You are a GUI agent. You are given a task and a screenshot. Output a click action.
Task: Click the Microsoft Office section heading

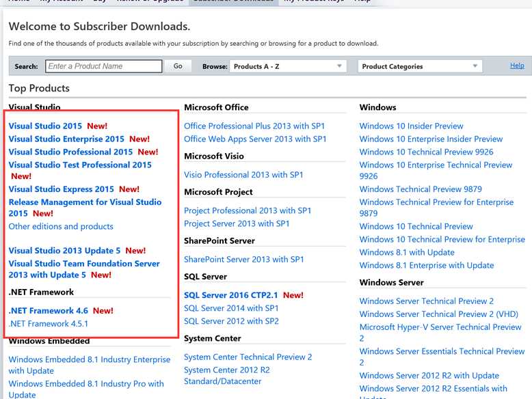coord(216,107)
